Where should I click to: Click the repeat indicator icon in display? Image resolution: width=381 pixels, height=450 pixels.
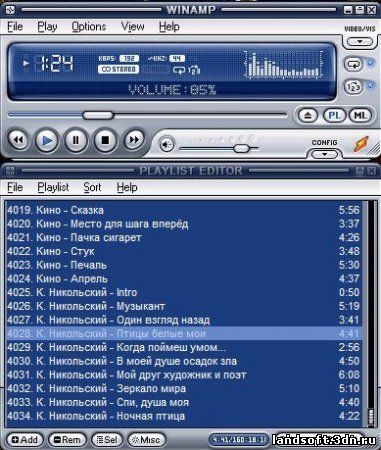179,70
